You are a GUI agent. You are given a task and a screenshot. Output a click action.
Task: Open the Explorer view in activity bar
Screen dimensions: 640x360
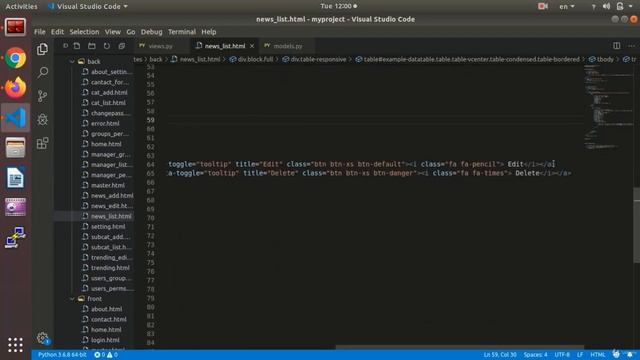pyautogui.click(x=42, y=49)
